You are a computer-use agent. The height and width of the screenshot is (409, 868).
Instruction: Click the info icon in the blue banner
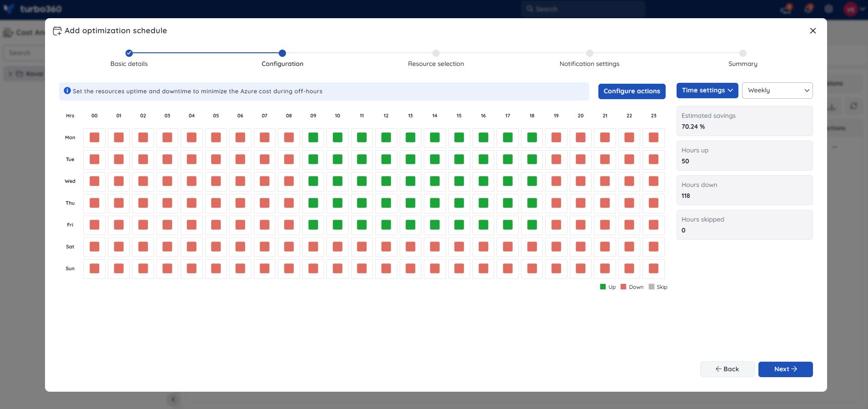[x=67, y=91]
